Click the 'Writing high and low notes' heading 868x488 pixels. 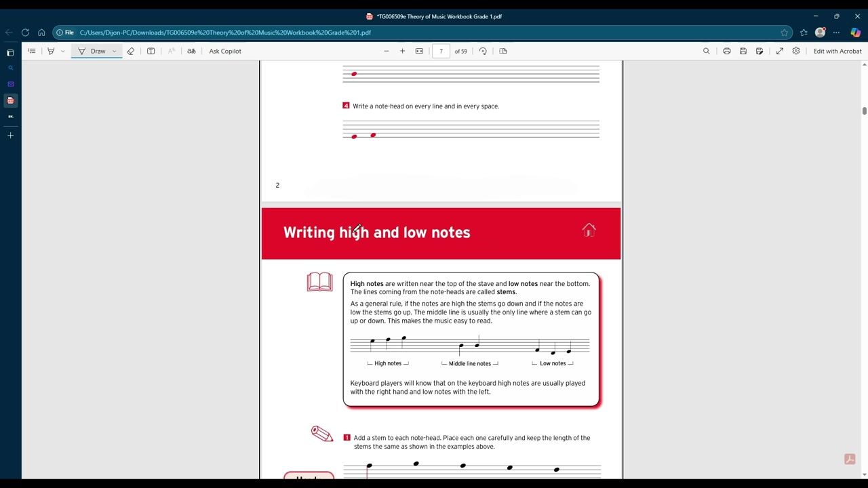click(376, 232)
